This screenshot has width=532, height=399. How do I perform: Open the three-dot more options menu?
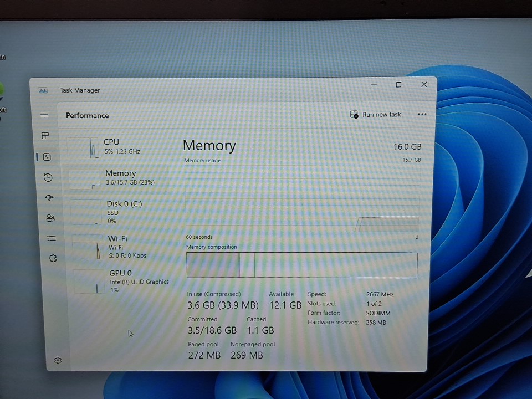point(422,114)
